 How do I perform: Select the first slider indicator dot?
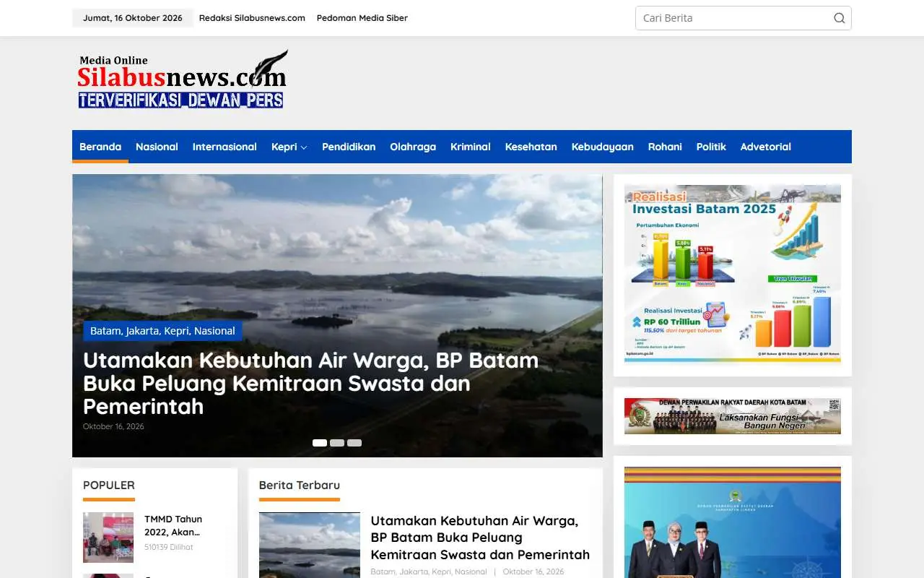coord(320,443)
